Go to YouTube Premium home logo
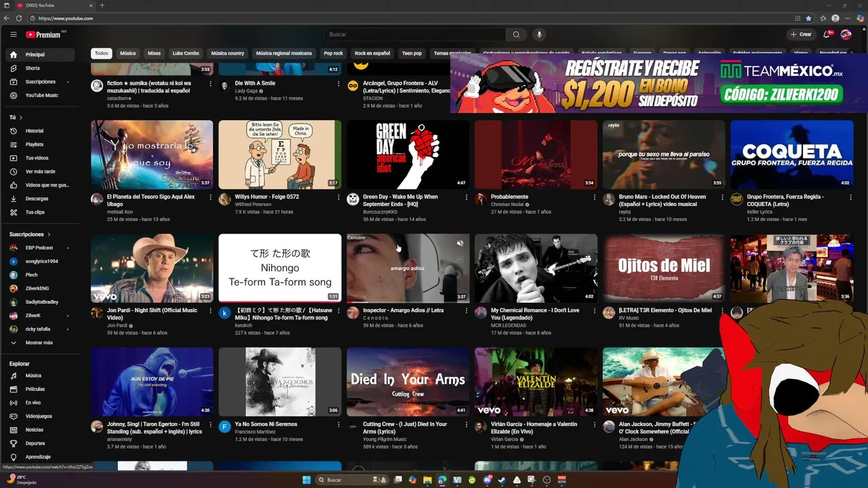The height and width of the screenshot is (488, 868). pyautogui.click(x=44, y=35)
